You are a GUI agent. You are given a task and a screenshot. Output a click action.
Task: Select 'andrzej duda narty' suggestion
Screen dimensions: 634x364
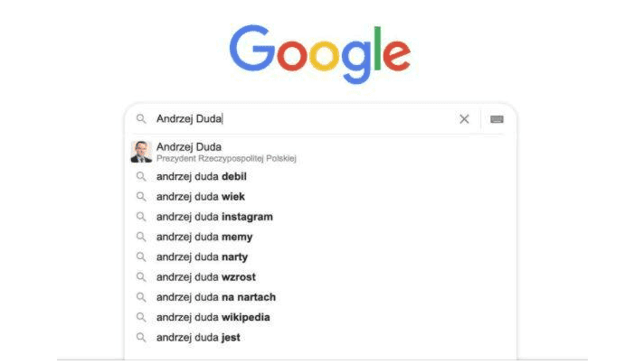[203, 257]
